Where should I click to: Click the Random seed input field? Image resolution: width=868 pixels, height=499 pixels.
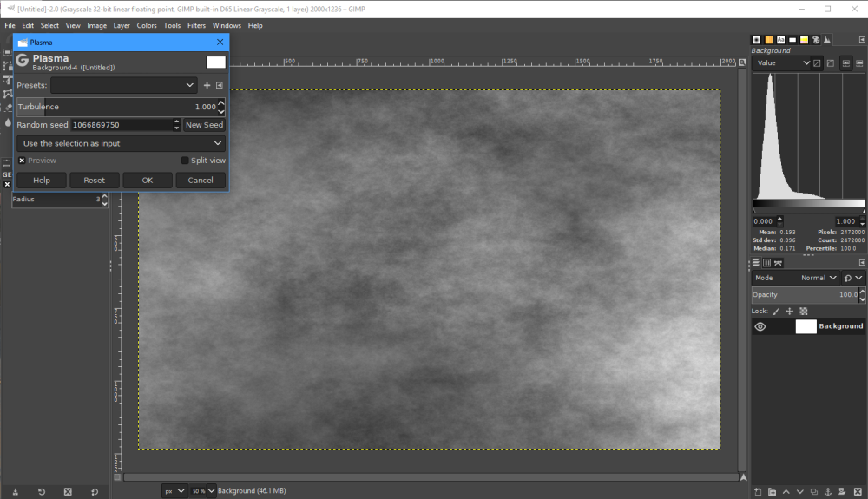pyautogui.click(x=122, y=125)
